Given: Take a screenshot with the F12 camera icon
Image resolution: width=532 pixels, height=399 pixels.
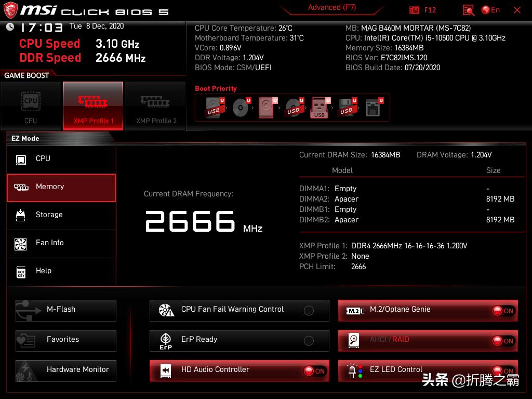Looking at the screenshot, I should 414,10.
